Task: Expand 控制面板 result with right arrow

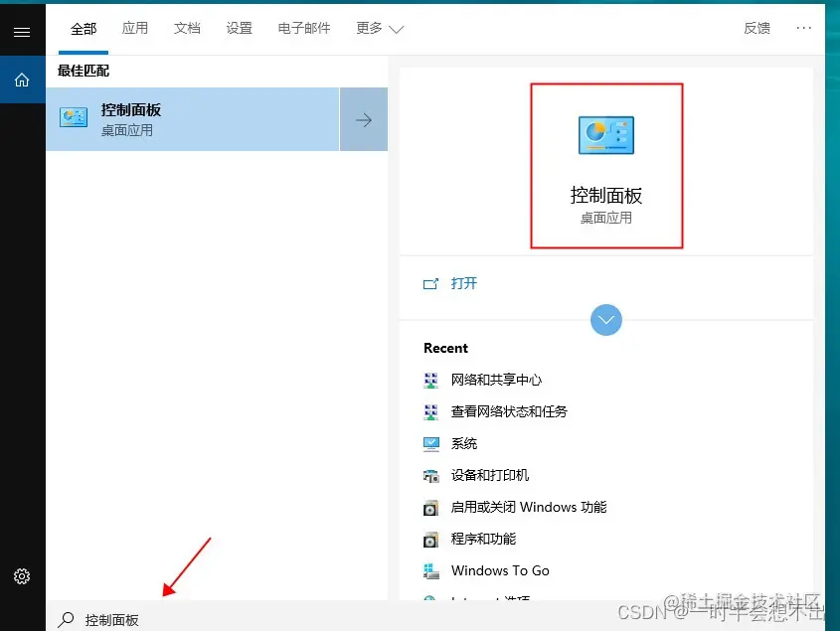Action: click(x=364, y=119)
